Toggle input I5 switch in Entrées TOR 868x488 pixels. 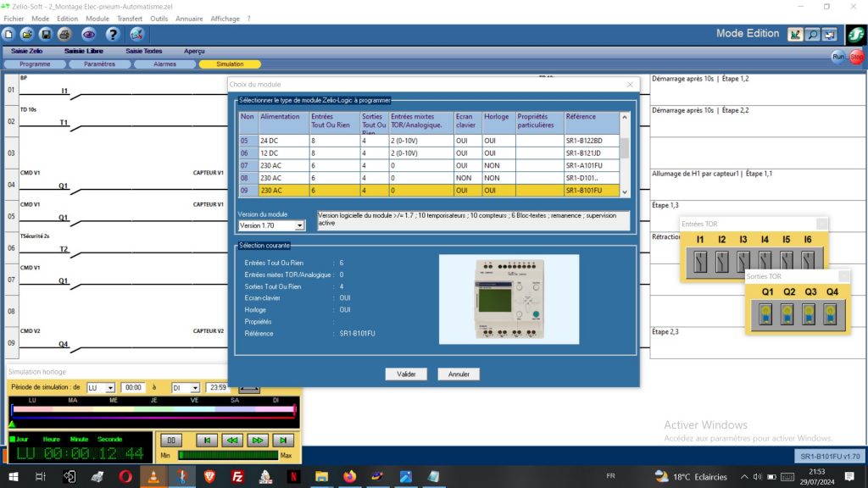(x=787, y=261)
